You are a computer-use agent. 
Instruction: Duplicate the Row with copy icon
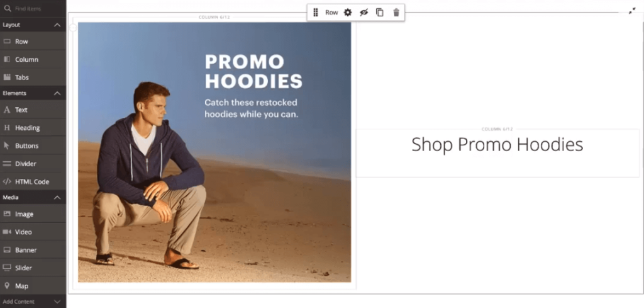380,13
